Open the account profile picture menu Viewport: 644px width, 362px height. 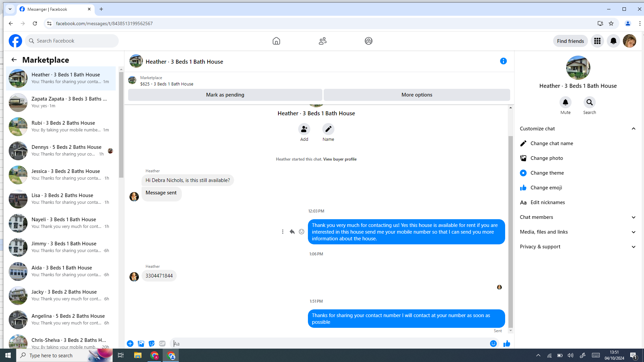pyautogui.click(x=630, y=41)
